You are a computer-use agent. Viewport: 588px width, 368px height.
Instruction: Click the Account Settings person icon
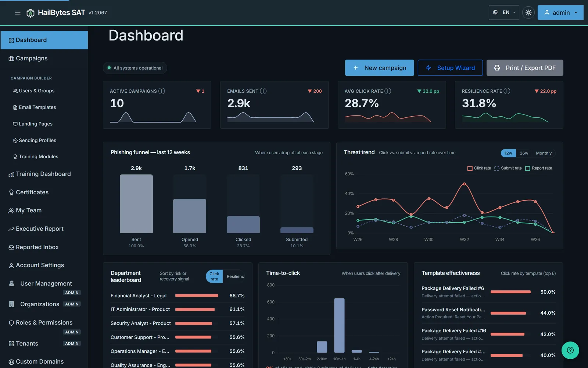coord(11,266)
